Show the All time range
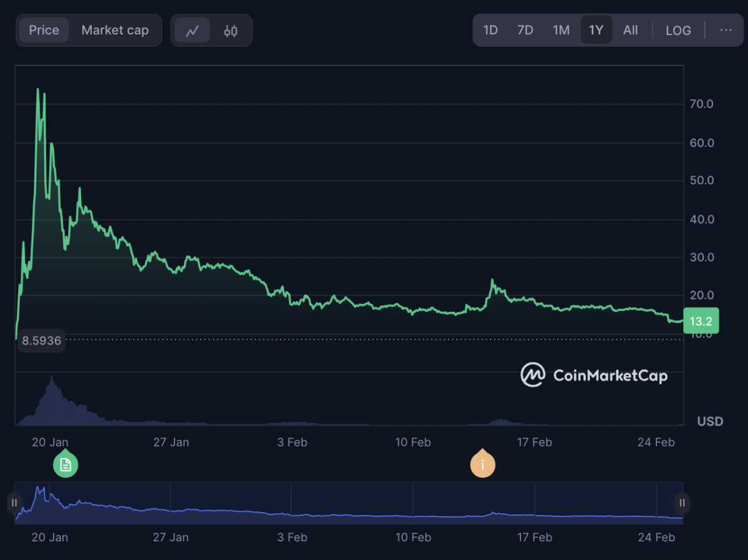Screen dimensions: 748x560 click(x=630, y=30)
